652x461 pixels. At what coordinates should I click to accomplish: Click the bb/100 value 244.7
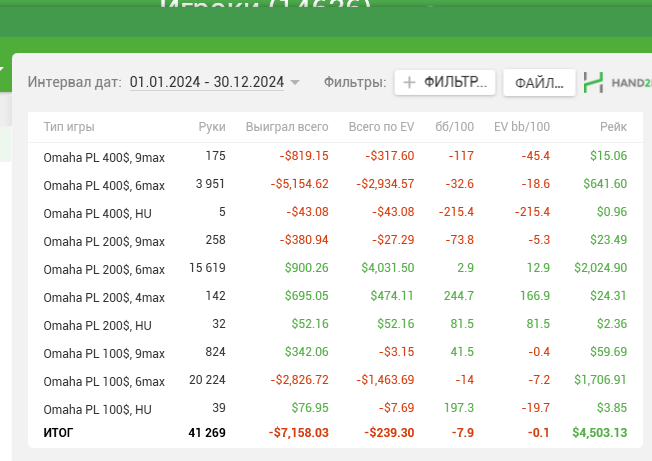[x=459, y=296]
